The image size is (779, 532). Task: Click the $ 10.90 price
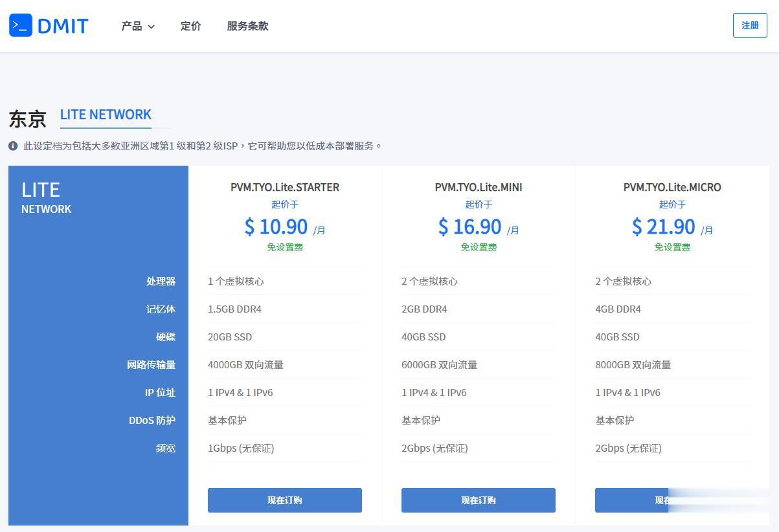[276, 227]
